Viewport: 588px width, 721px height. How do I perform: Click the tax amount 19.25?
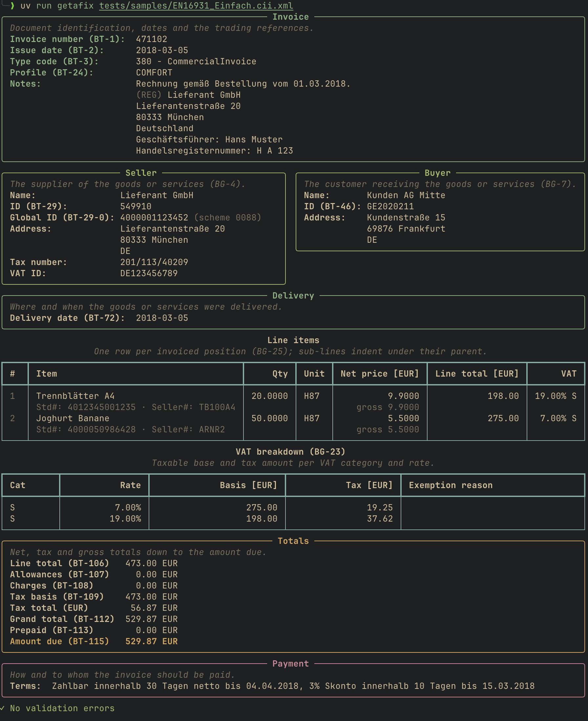380,507
